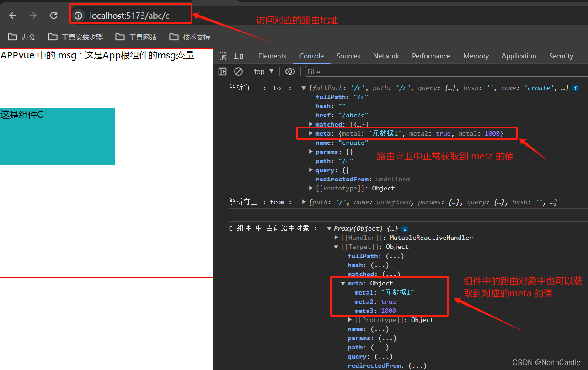The width and height of the screenshot is (588, 370).
Task: Expand the matched array in to object
Action: pyautogui.click(x=311, y=124)
